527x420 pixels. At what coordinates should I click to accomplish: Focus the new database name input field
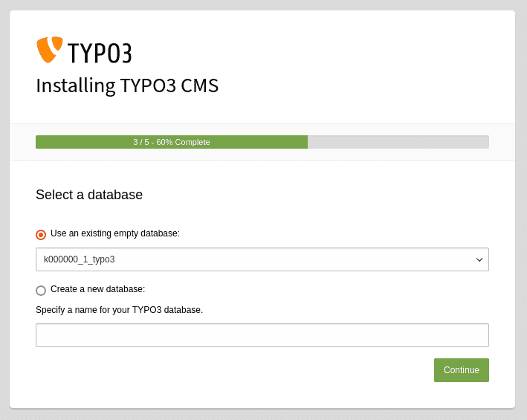pos(262,335)
